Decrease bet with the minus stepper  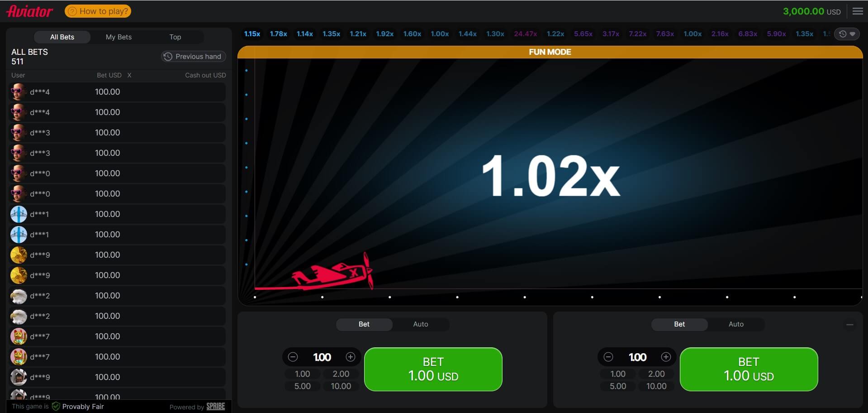(x=294, y=356)
